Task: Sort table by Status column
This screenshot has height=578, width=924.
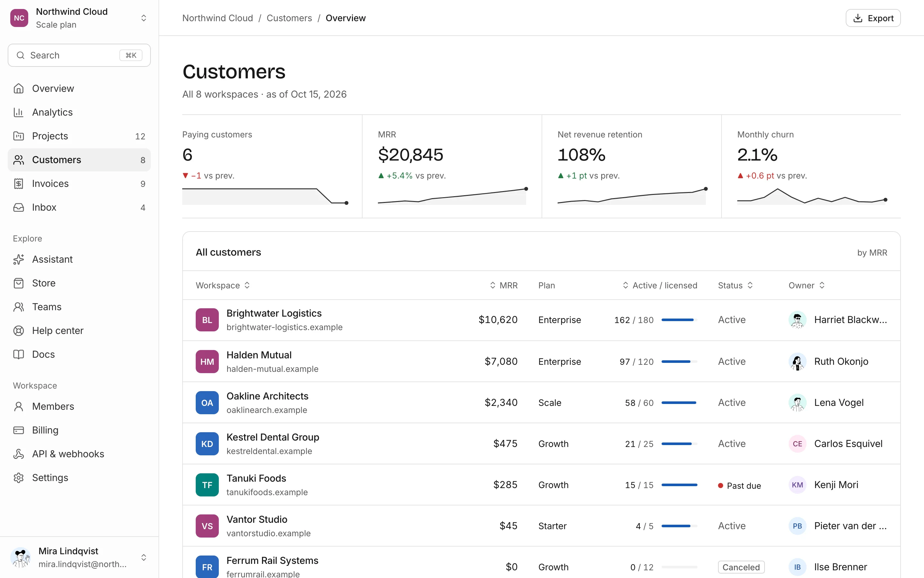Action: (735, 285)
